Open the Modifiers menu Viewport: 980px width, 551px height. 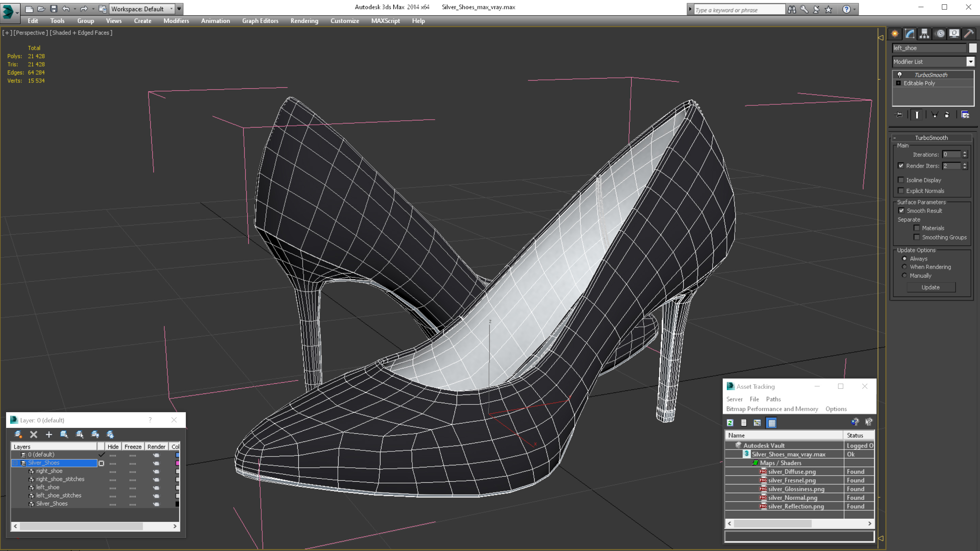coord(176,21)
